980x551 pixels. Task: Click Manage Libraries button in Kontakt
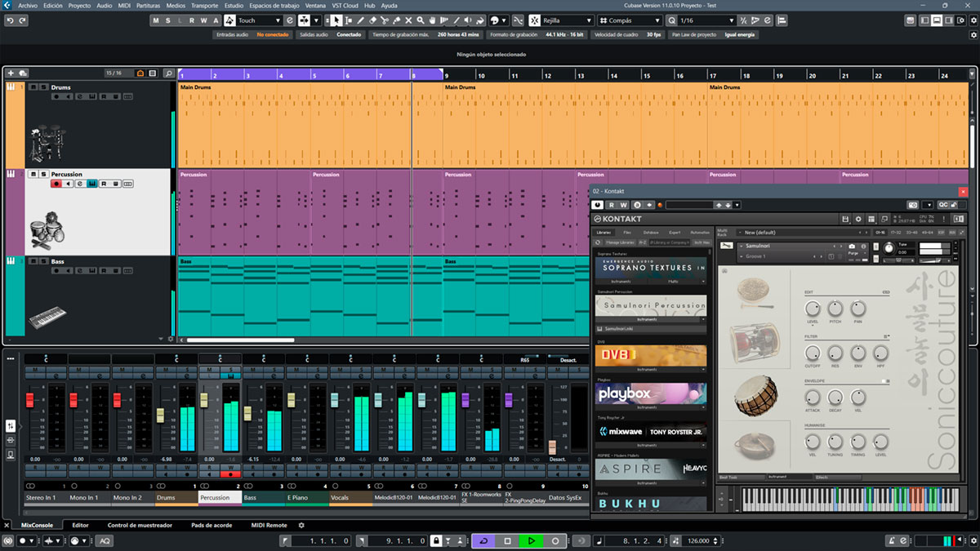tap(620, 242)
